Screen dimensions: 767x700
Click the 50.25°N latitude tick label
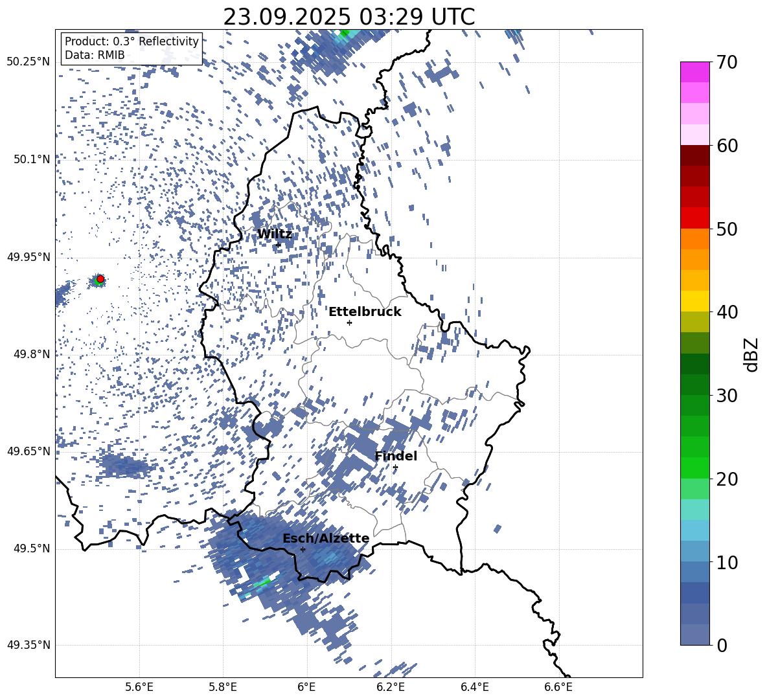pos(29,62)
